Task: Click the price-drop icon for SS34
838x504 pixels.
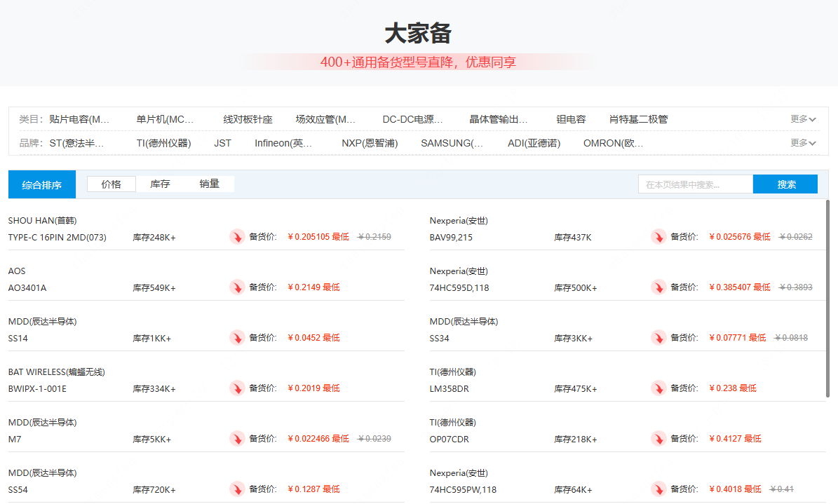Action: pos(658,338)
